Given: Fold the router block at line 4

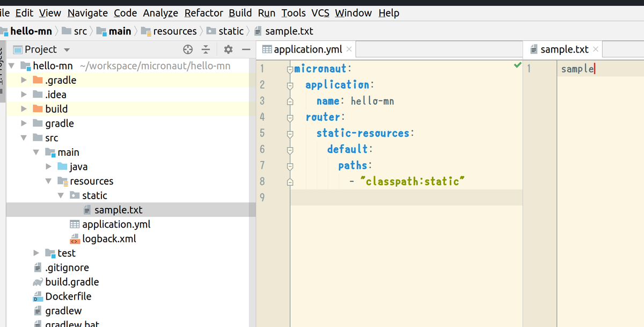Looking at the screenshot, I should [x=290, y=118].
